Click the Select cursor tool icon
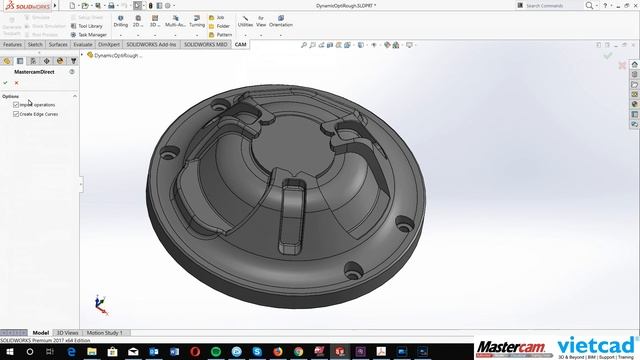 [x=138, y=6]
